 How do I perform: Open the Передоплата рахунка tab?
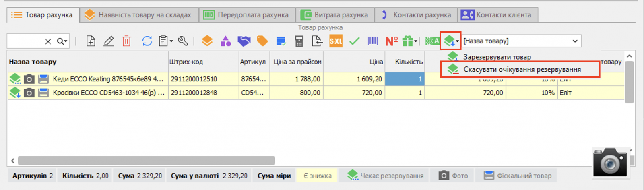coord(247,15)
